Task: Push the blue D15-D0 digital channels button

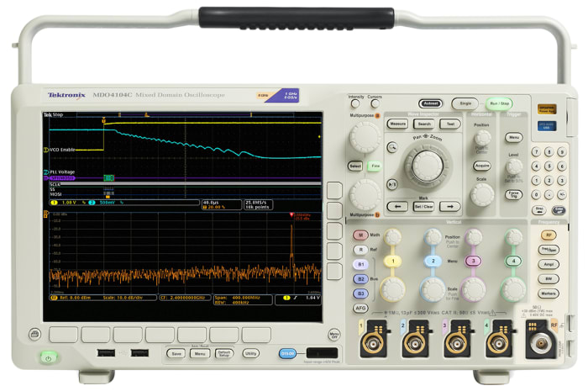Action: click(x=287, y=353)
